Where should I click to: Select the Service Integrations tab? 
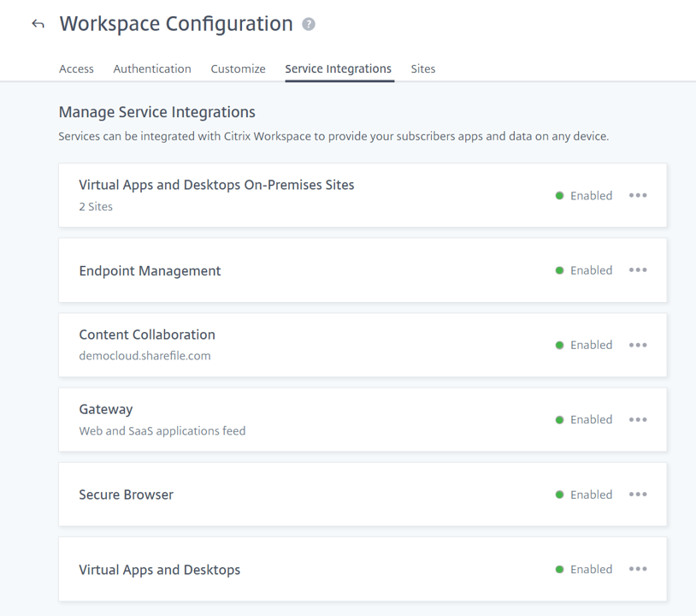coord(339,69)
